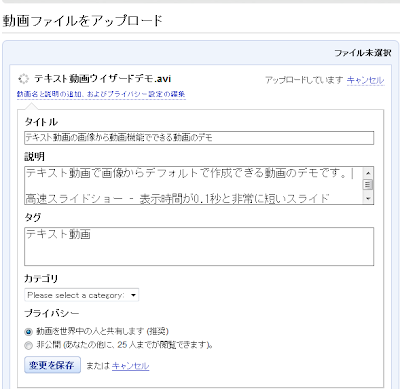Click description scrollbar up arrow
Viewport: 400px width, 389px height.
pos(368,173)
